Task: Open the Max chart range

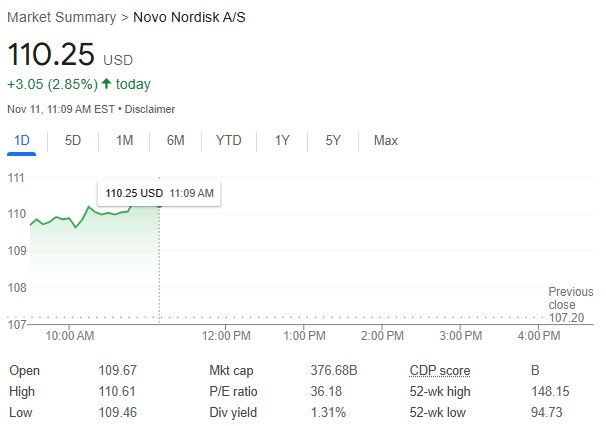Action: [386, 140]
